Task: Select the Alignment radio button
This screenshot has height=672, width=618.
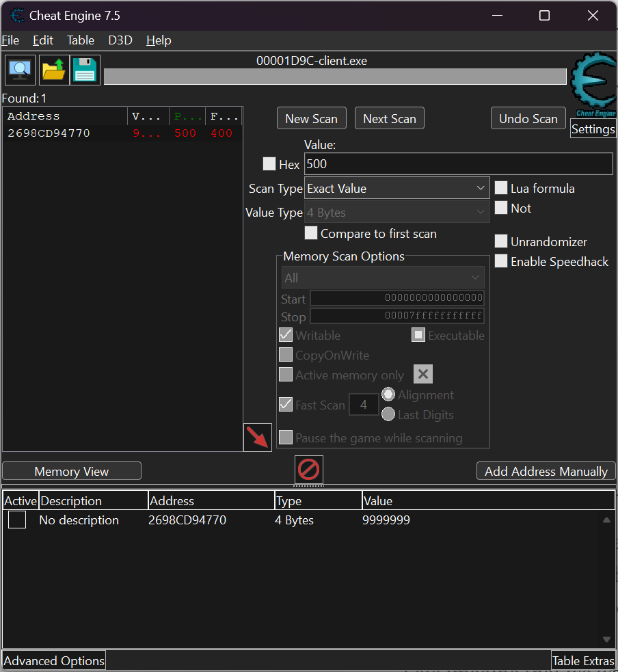Action: tap(388, 394)
